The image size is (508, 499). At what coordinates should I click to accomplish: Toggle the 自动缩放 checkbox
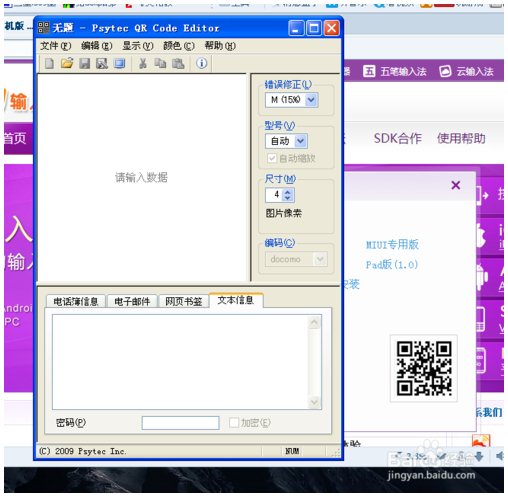click(272, 158)
